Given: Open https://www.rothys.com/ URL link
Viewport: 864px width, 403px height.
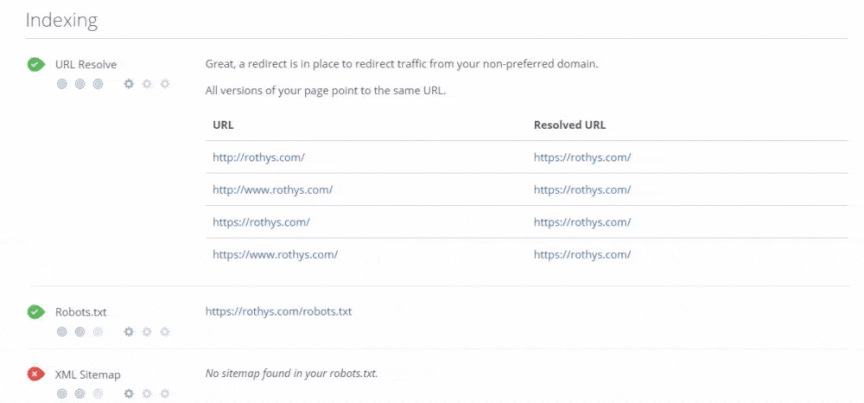Looking at the screenshot, I should pos(275,254).
